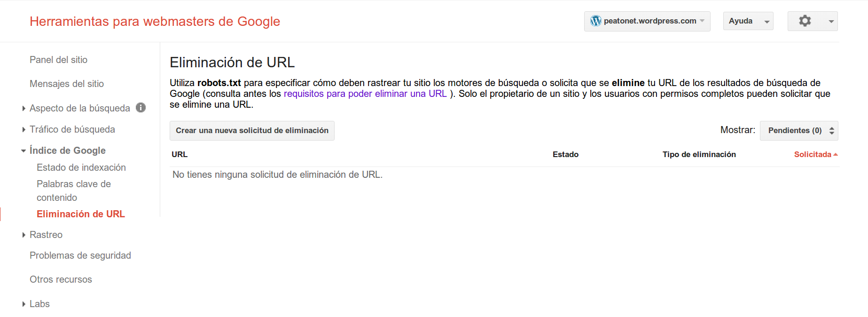Image resolution: width=868 pixels, height=317 pixels.
Task: Click the info icon beside Aspecto de la búsqueda
Action: tap(141, 108)
